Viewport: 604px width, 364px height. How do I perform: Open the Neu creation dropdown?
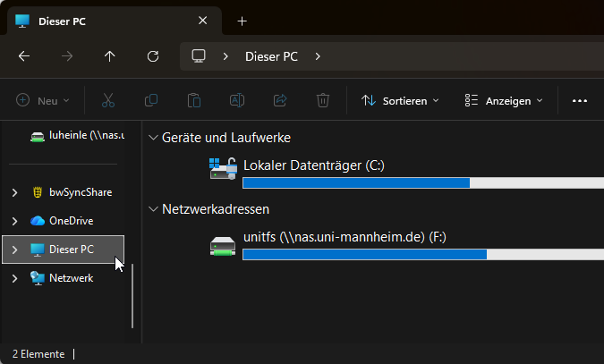(x=43, y=101)
